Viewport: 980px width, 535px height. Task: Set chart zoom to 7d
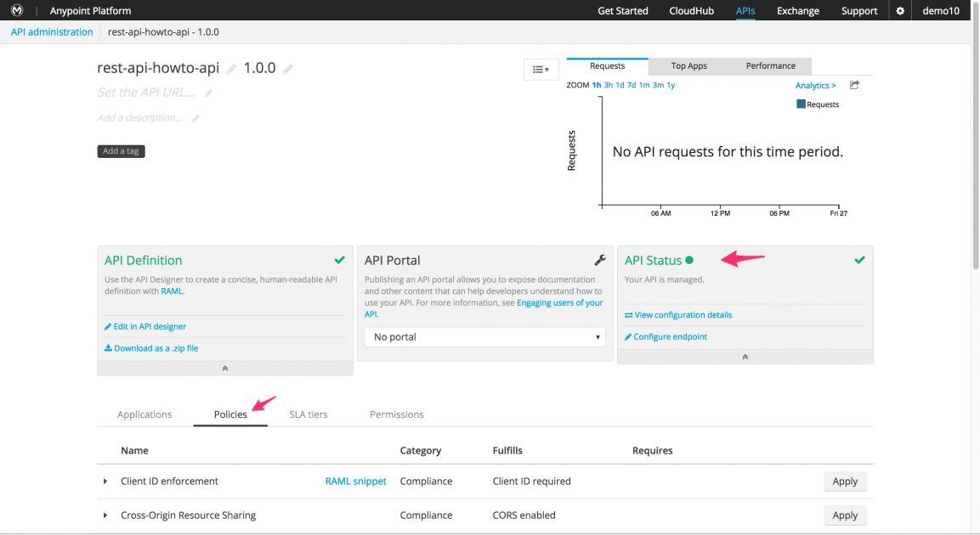632,85
